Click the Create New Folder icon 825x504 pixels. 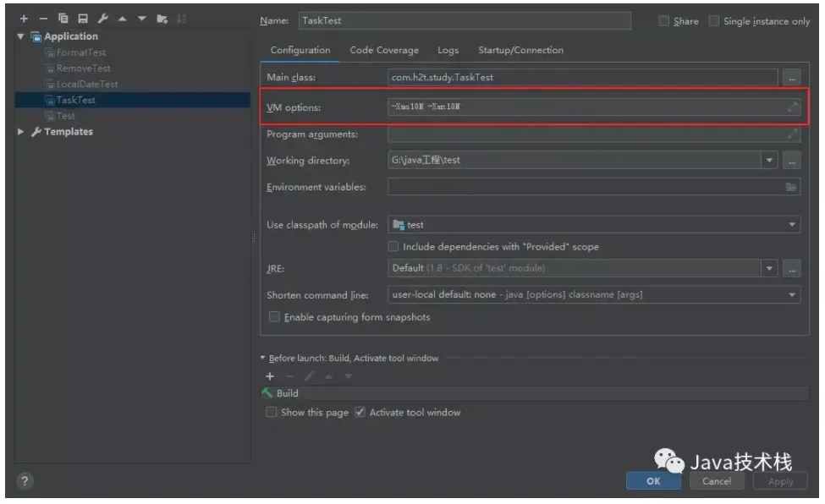162,19
